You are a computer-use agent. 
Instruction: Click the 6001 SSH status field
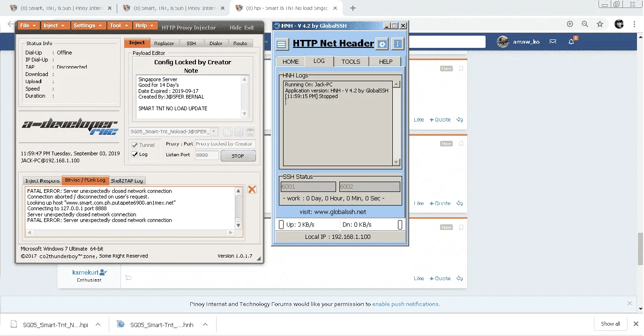308,187
